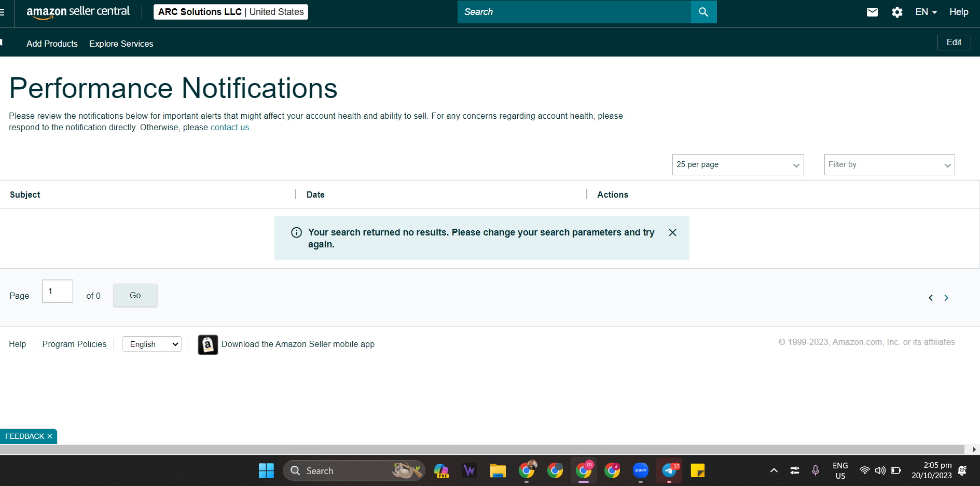Click the bookmark flag icon in navigation bar
Viewport: 980px width, 486px height.
pos(2,43)
